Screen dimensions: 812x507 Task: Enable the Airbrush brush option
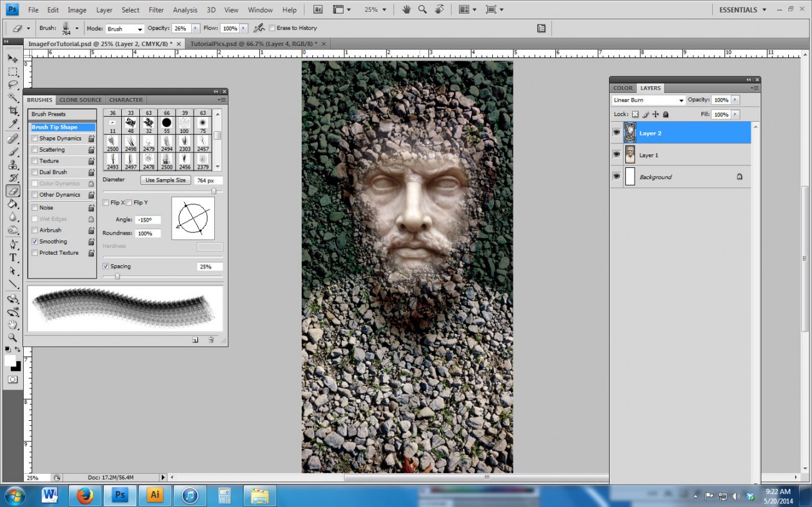tap(35, 230)
